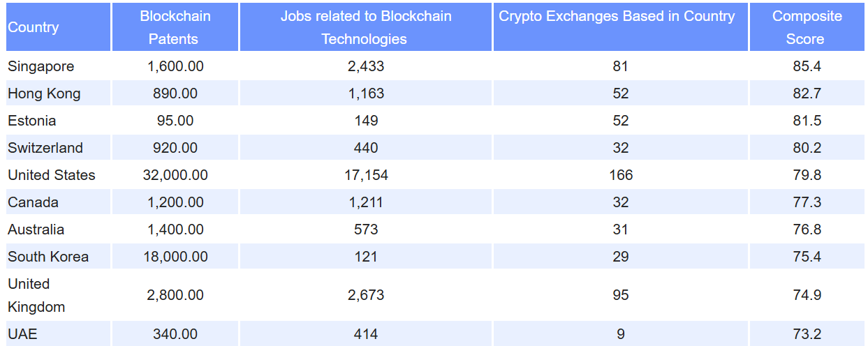
Task: Click the United Kingdom country cell
Action: pyautogui.click(x=36, y=295)
